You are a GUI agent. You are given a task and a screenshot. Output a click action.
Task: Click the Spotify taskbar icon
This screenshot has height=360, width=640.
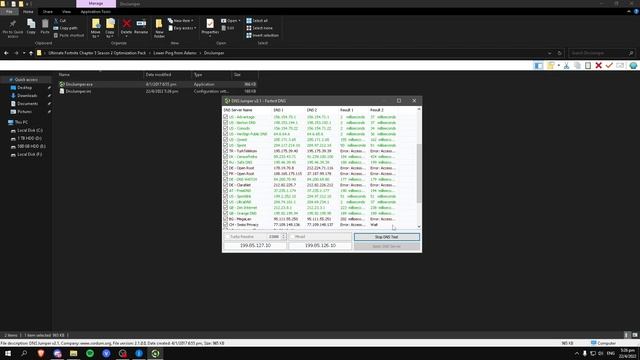(x=90, y=353)
